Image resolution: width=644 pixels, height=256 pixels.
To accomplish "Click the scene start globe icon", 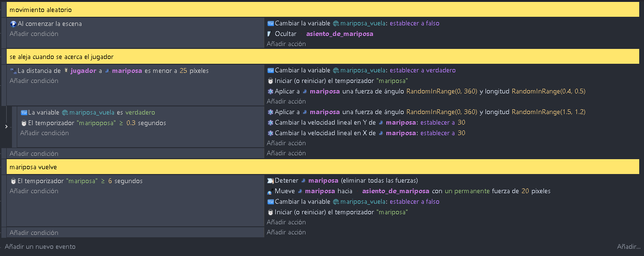I will click(13, 23).
